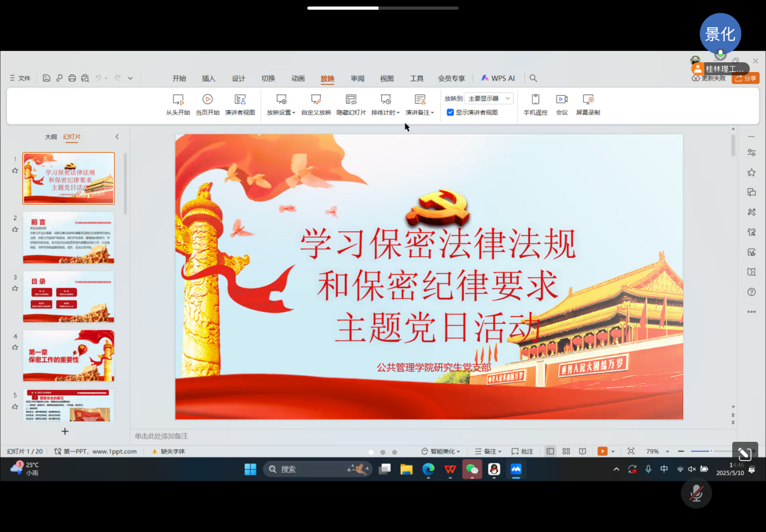Click the custom slideshow (自定义放映) icon
The image size is (766, 532).
coord(316,99)
